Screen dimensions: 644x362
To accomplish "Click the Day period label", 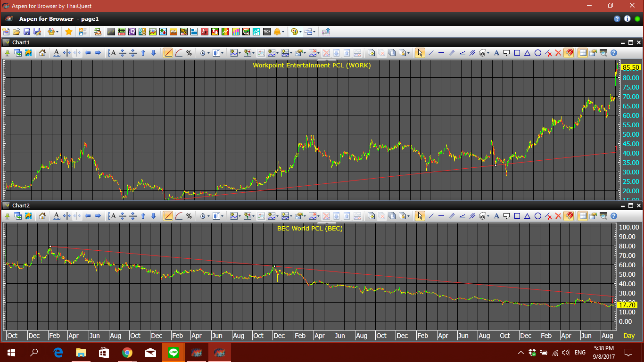I will pyautogui.click(x=629, y=336).
